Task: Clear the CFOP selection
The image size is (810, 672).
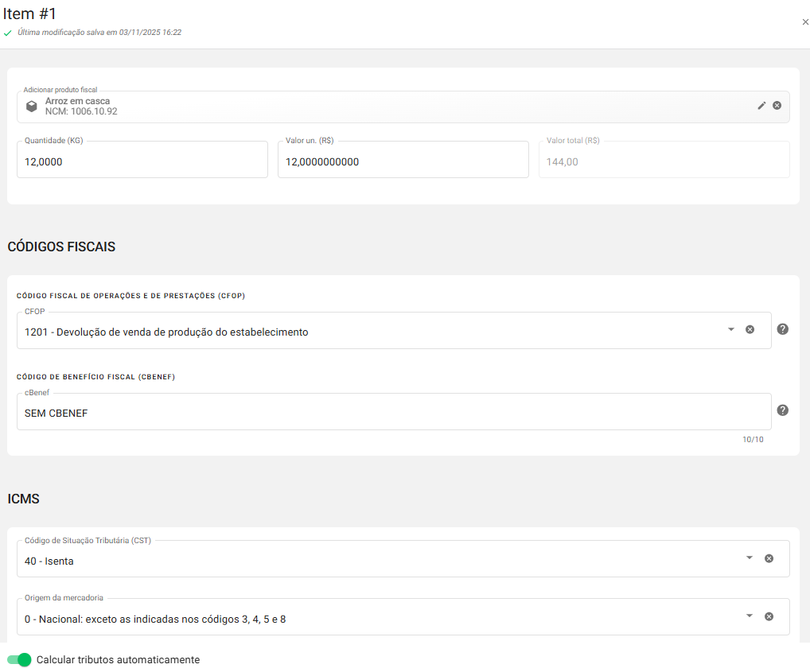Action: click(x=750, y=329)
